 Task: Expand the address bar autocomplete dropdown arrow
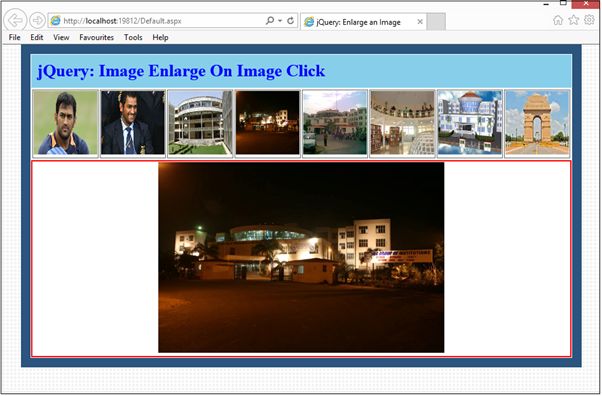(x=280, y=21)
